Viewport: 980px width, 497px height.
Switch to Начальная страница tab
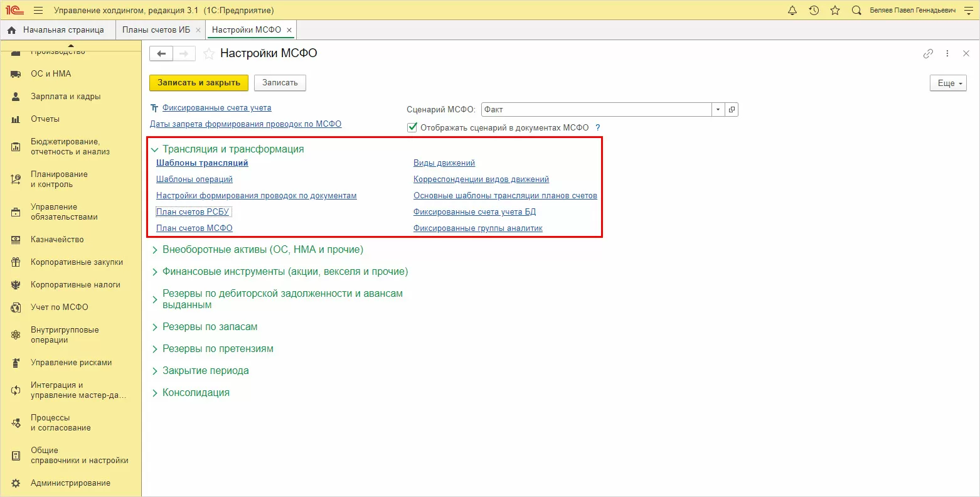point(58,30)
